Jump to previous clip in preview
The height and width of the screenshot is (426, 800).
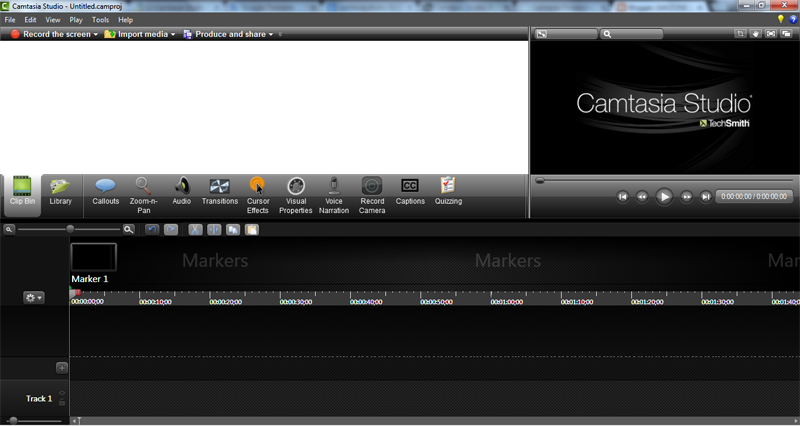pyautogui.click(x=622, y=196)
